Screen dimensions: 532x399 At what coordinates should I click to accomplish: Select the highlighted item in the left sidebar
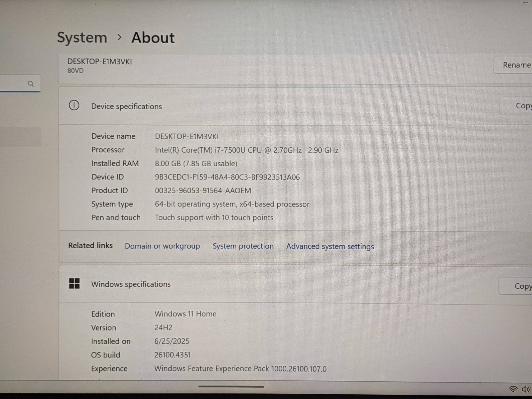[21, 137]
